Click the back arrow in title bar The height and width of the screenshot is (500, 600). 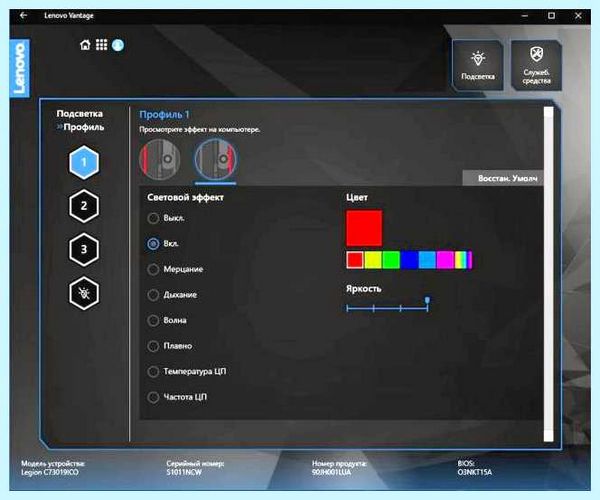tap(24, 15)
